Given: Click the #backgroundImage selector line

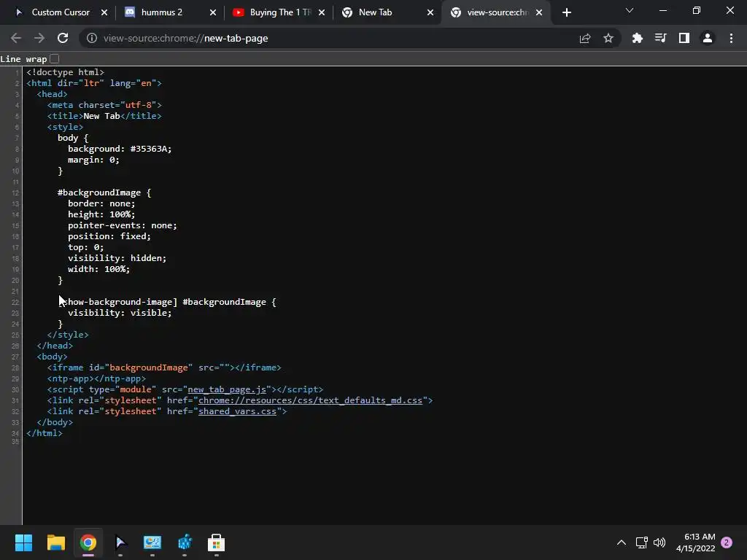Looking at the screenshot, I should pos(104,192).
